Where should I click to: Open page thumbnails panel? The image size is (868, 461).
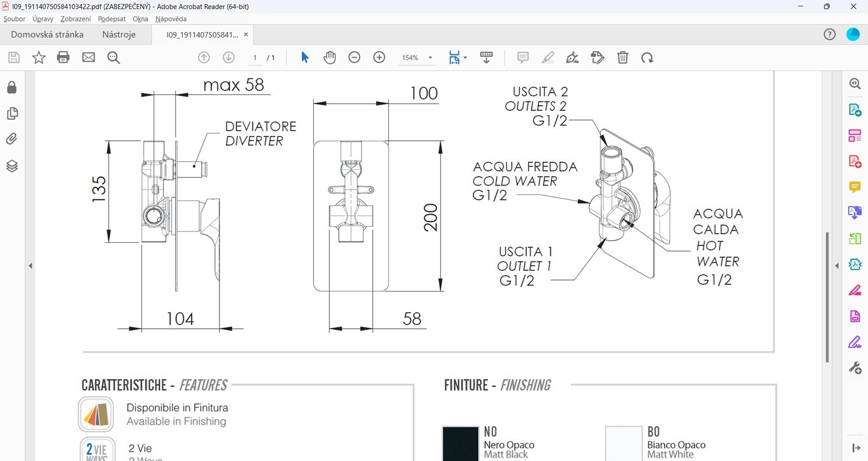coord(12,114)
